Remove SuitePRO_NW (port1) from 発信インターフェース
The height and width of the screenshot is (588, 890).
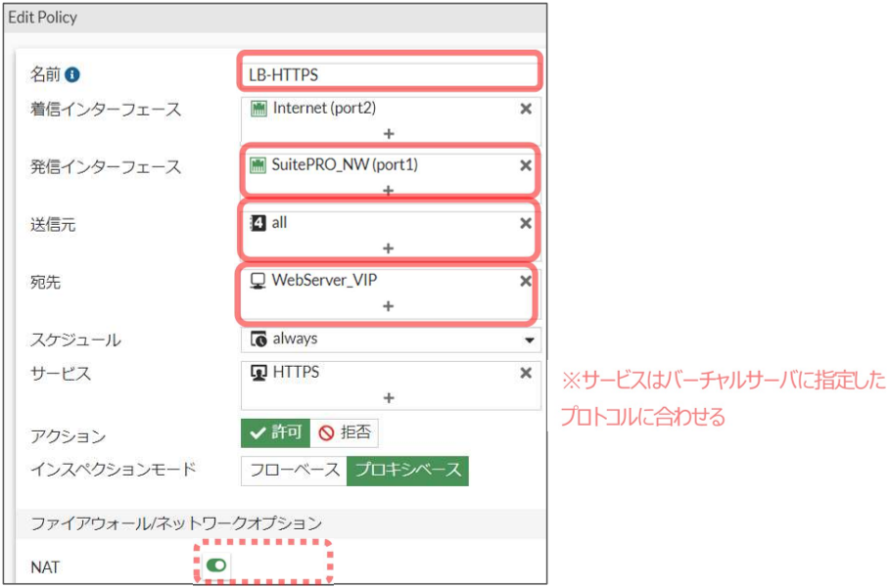pyautogui.click(x=526, y=166)
